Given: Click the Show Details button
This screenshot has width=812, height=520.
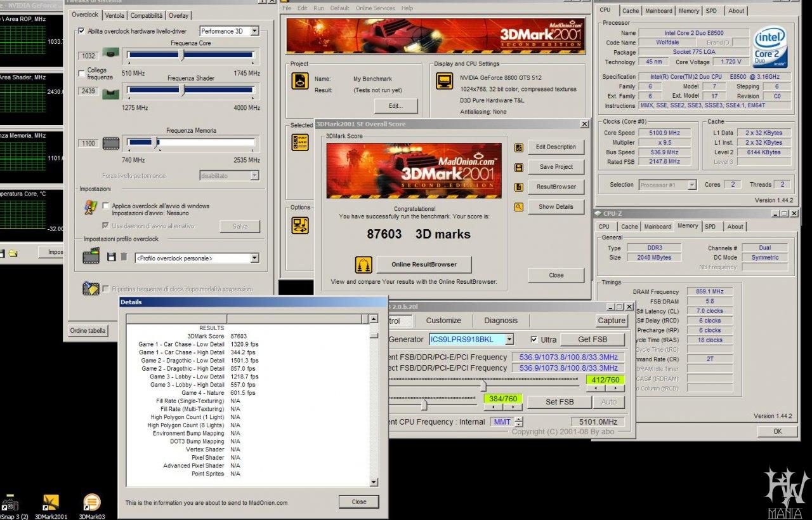Looking at the screenshot, I should click(x=556, y=206).
